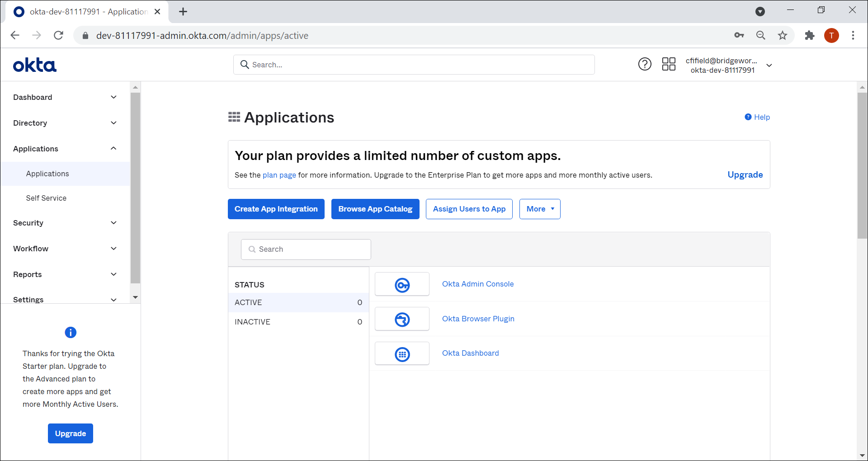This screenshot has height=461, width=868.
Task: Open Okta Dashboard link
Action: pos(471,353)
